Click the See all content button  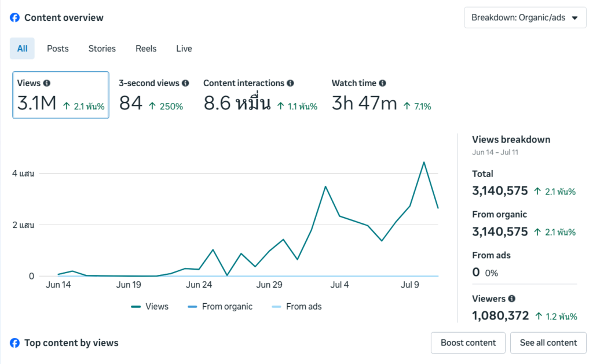pyautogui.click(x=548, y=343)
